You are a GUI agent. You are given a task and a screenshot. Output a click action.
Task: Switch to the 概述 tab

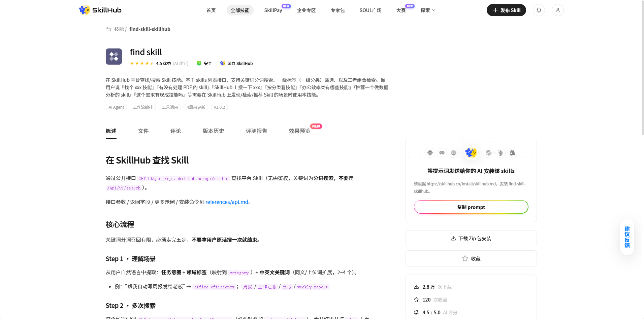tap(111, 131)
